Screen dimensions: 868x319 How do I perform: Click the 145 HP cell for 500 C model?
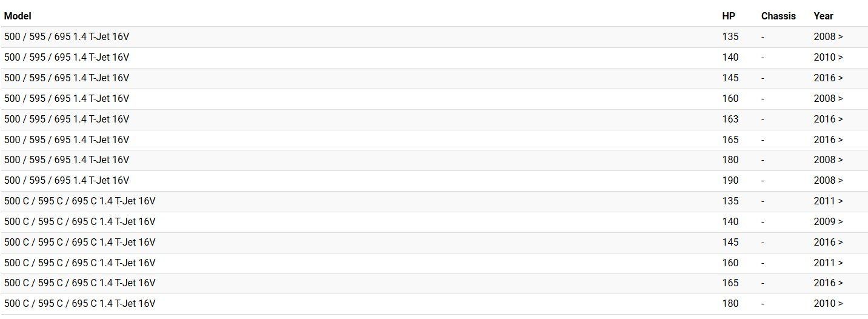pos(730,242)
